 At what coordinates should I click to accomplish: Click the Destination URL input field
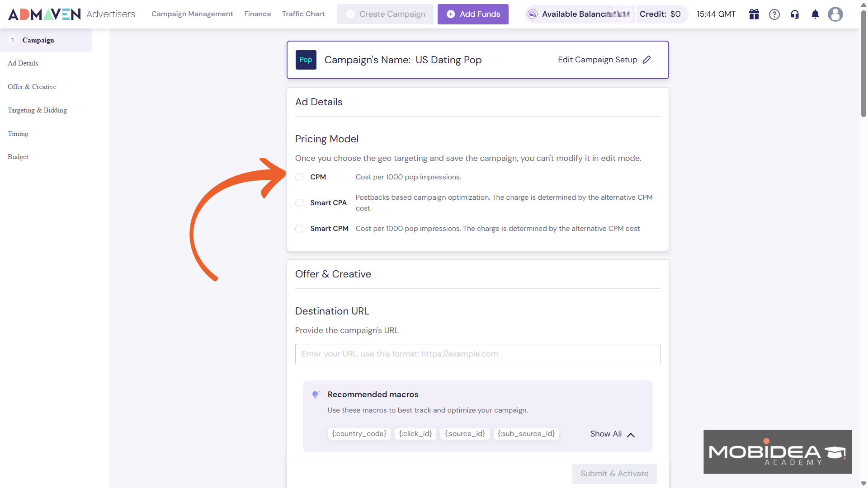[x=477, y=354]
